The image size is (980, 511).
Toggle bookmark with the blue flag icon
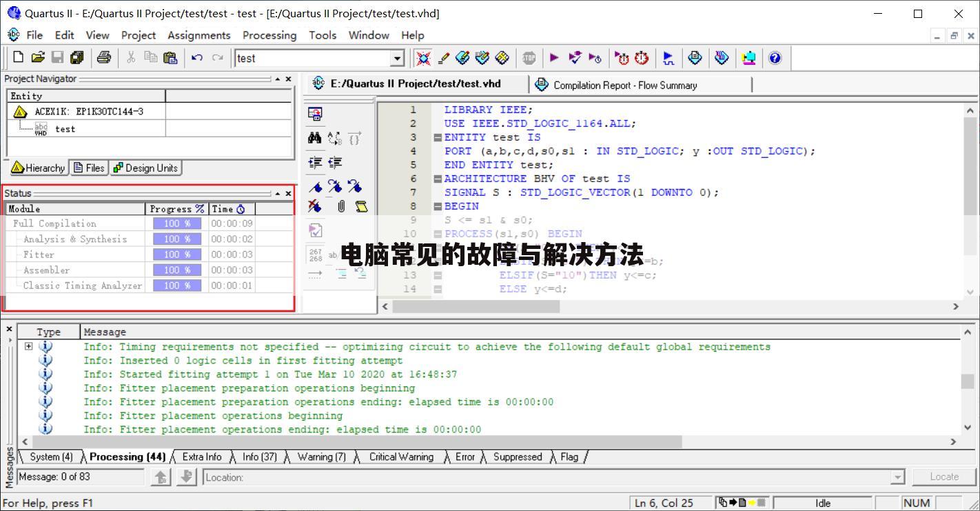[x=315, y=186]
